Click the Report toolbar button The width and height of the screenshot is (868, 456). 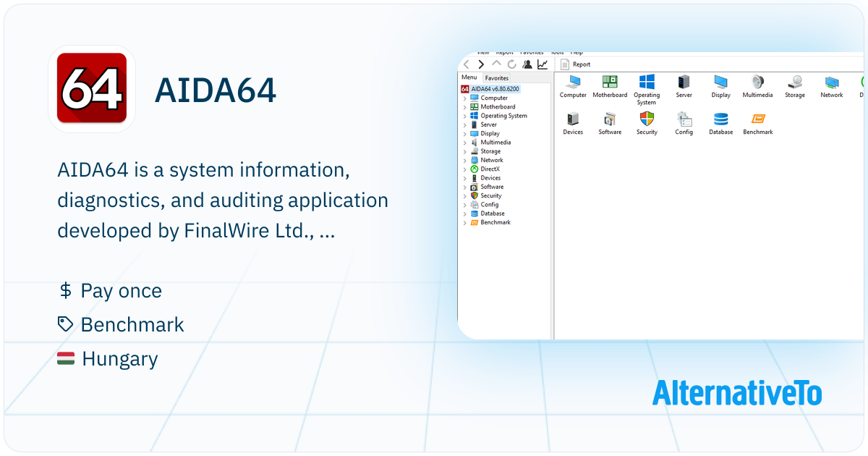tap(576, 64)
